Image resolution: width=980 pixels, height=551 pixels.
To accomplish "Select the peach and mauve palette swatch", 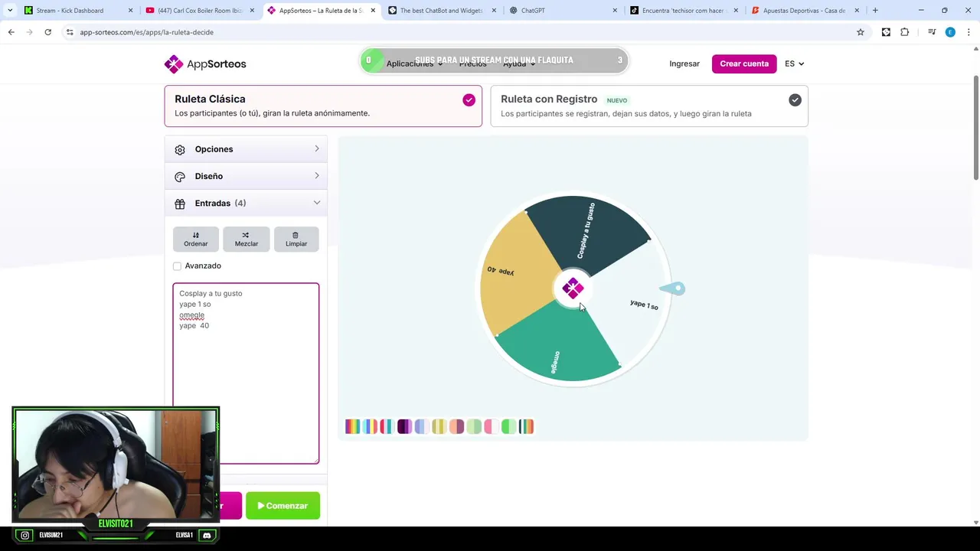I will pyautogui.click(x=456, y=426).
